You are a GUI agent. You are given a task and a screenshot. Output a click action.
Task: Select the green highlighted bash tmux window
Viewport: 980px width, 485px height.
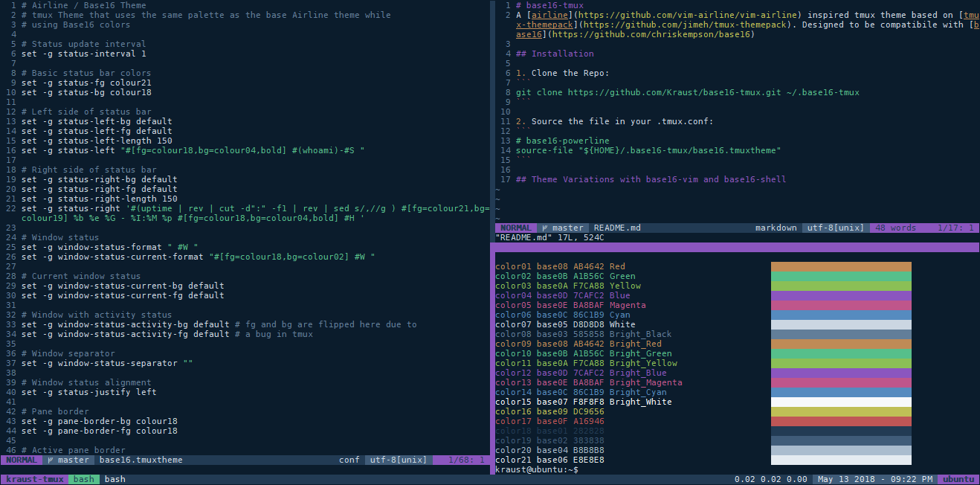pos(83,479)
